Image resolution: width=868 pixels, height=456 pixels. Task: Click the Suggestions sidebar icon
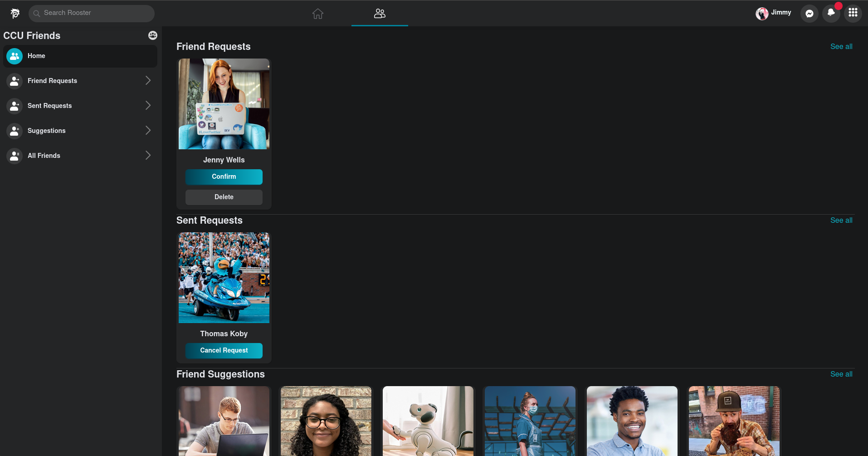point(15,131)
